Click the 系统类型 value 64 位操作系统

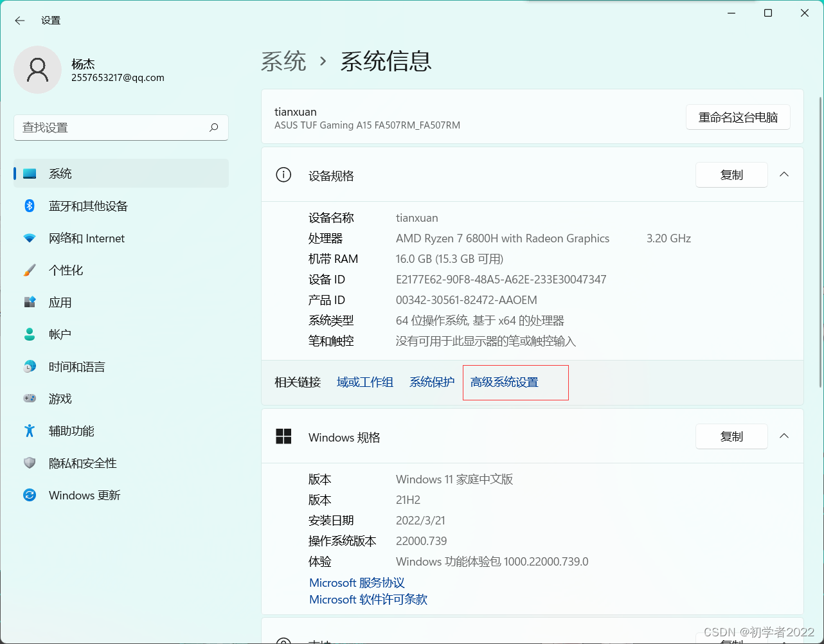click(480, 321)
